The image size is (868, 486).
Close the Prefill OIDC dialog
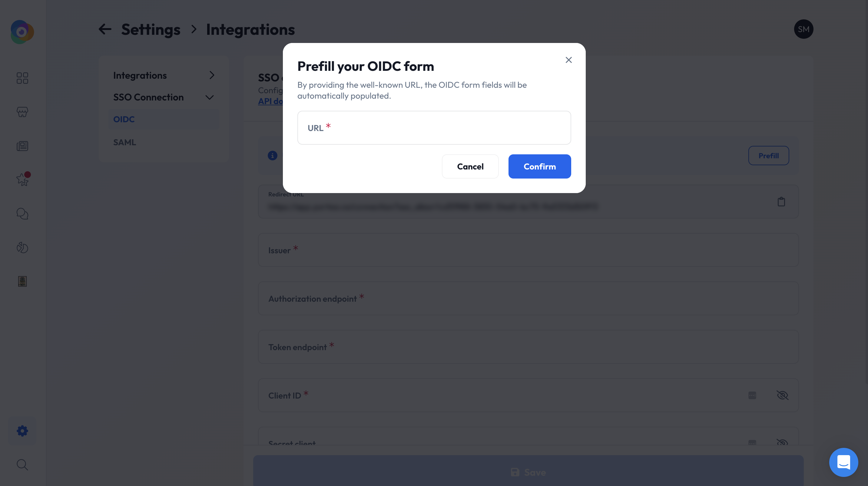(x=568, y=60)
